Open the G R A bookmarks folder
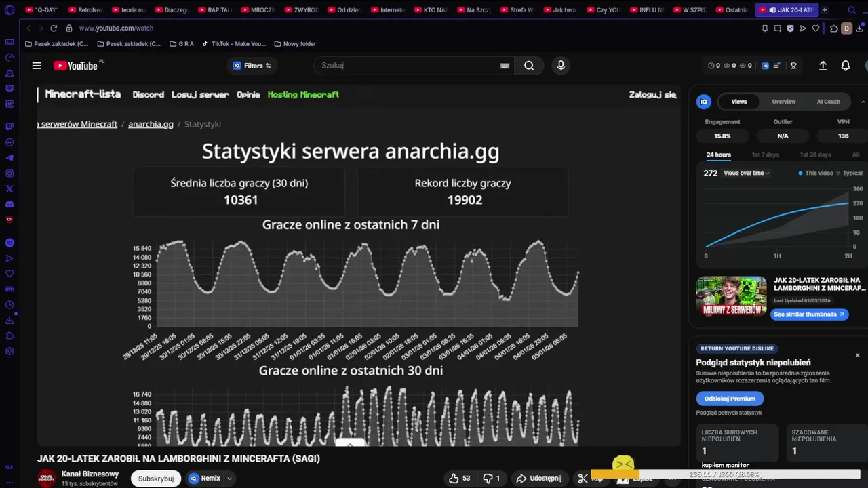Image resolution: width=868 pixels, height=488 pixels. click(181, 44)
